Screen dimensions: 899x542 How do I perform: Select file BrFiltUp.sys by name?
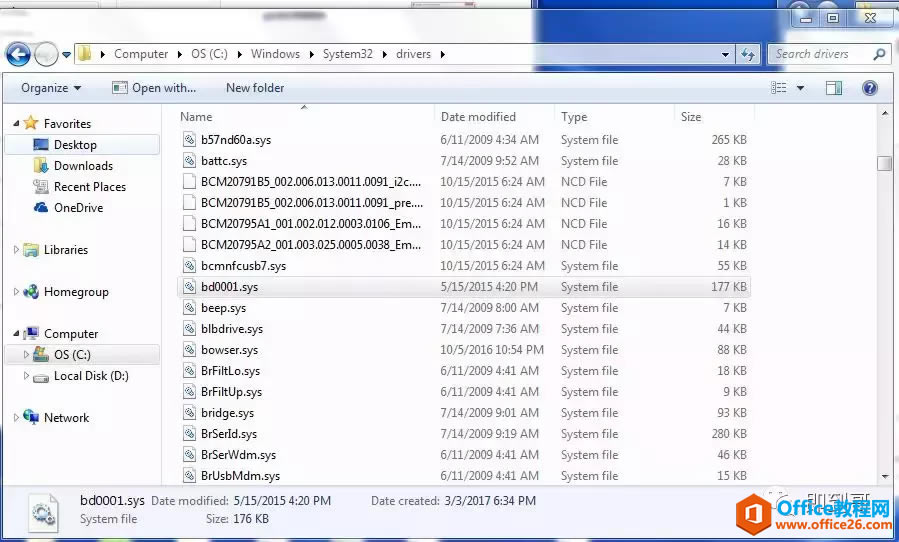pyautogui.click(x=232, y=392)
